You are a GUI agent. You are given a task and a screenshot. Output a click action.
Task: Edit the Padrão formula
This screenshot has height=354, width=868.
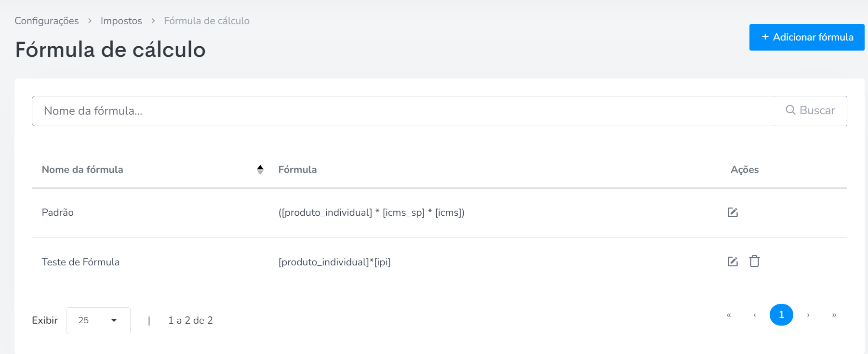pyautogui.click(x=733, y=212)
